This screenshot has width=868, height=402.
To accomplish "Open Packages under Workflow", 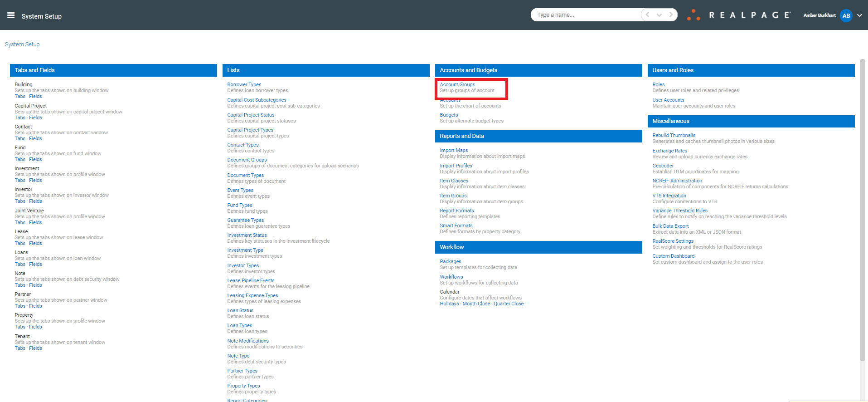I will click(451, 261).
